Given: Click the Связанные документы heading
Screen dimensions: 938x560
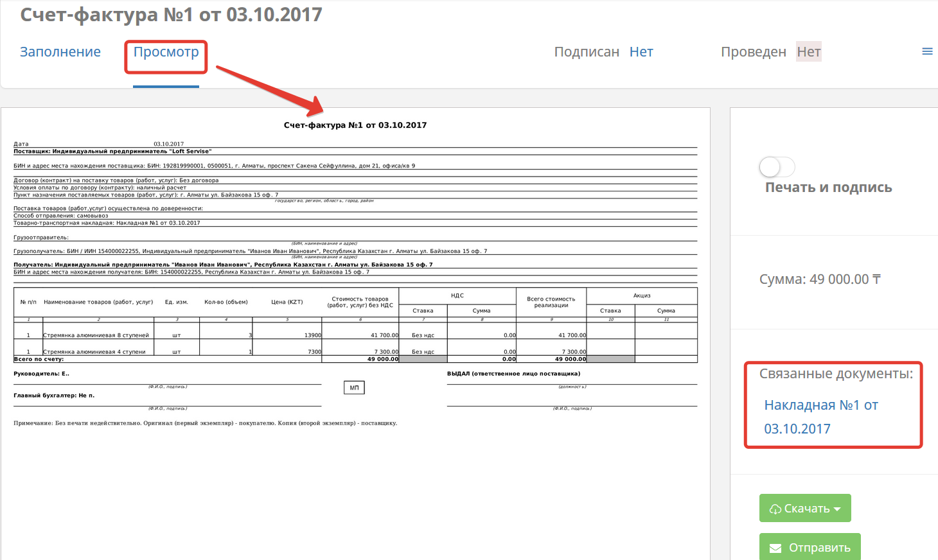Looking at the screenshot, I should pyautogui.click(x=835, y=374).
